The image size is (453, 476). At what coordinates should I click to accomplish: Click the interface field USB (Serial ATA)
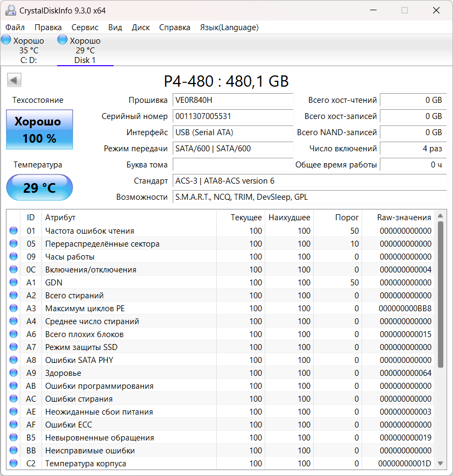(233, 132)
